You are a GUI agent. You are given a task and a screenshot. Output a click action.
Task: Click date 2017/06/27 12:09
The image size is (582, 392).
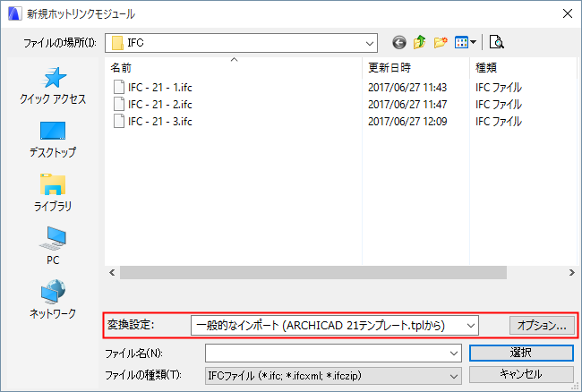pyautogui.click(x=407, y=122)
